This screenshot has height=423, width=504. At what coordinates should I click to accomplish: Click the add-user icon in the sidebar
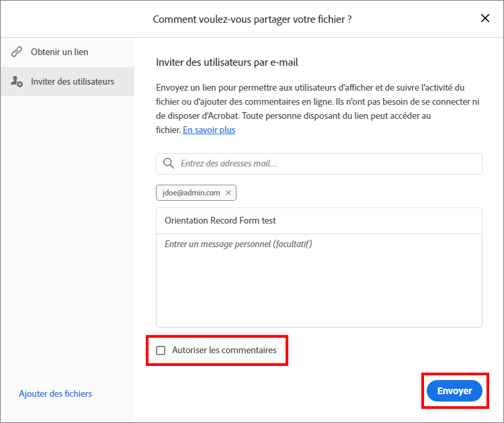(x=17, y=82)
